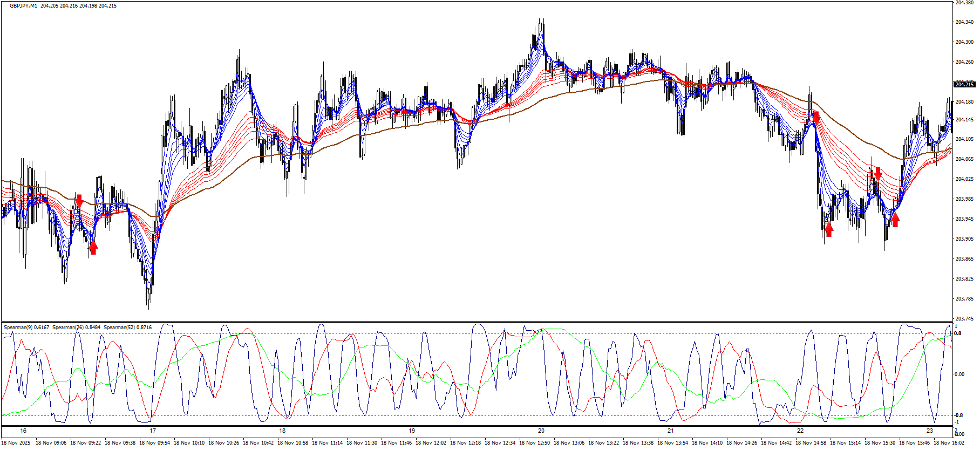This screenshot has height=457, width=980.
Task: Click the 0.00 Spearman scale midpoint label
Action: coord(959,374)
